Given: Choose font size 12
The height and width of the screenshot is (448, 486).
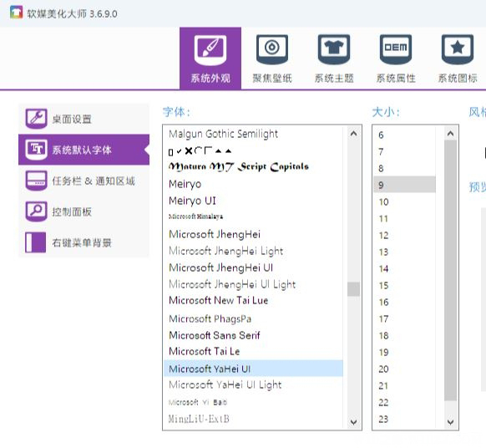Looking at the screenshot, I should [404, 235].
